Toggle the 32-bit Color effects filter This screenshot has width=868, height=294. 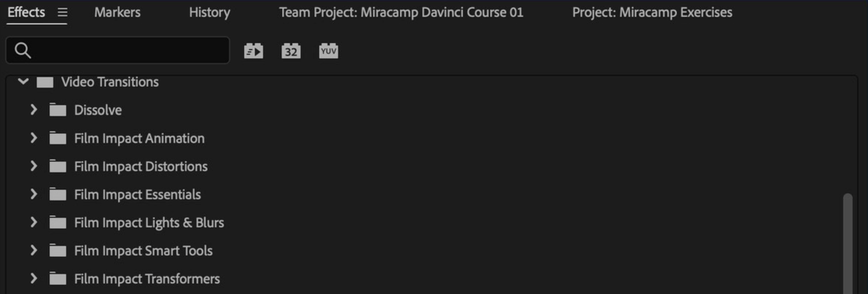click(291, 51)
